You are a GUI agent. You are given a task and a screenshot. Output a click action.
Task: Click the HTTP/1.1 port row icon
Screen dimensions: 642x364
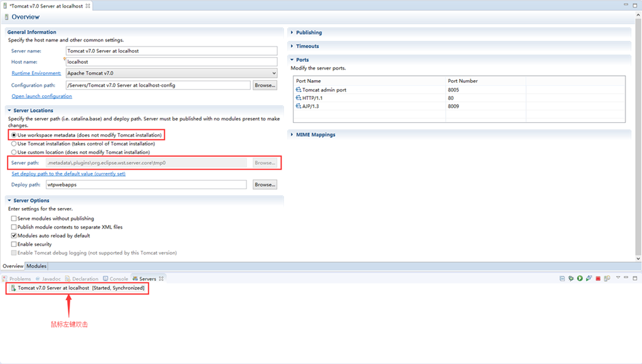(x=298, y=98)
